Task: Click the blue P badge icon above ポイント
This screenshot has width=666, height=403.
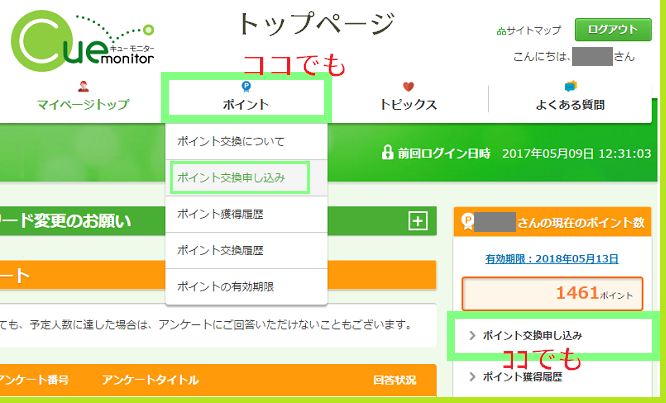Action: tap(246, 87)
